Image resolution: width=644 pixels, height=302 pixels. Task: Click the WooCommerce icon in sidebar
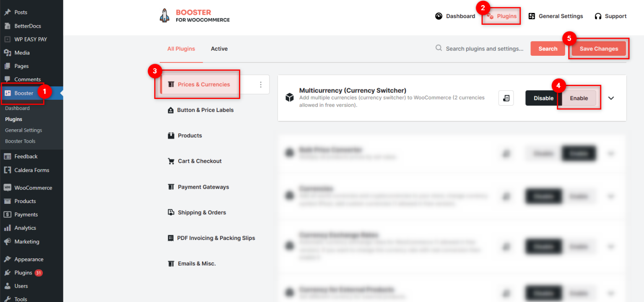click(x=8, y=187)
